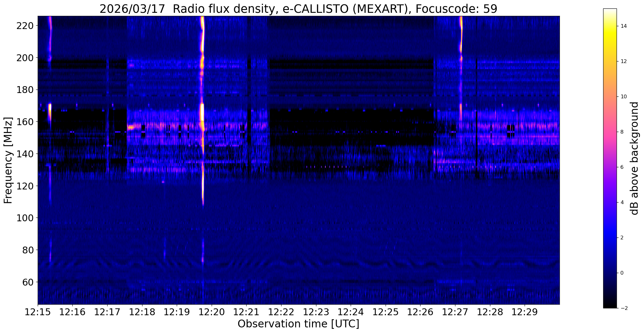
Task: Select the 12:24 time tick label
Action: 351,312
